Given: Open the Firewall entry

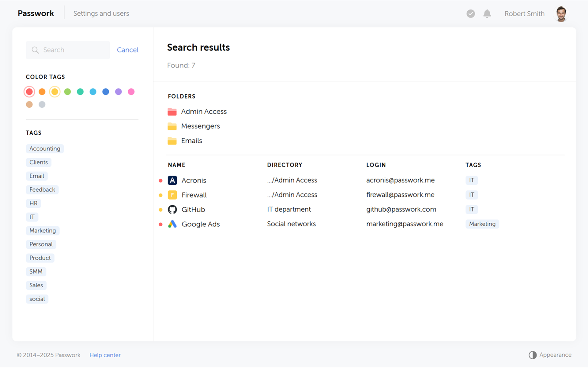Looking at the screenshot, I should click(194, 195).
